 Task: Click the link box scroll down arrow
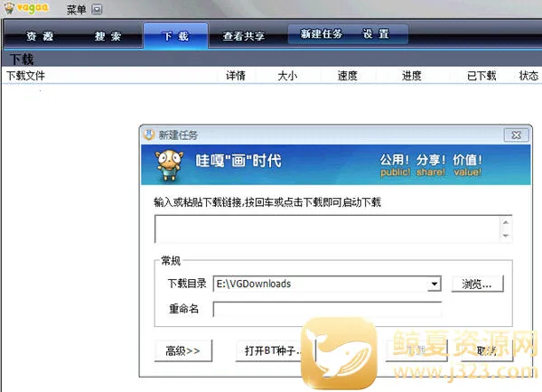click(x=507, y=236)
